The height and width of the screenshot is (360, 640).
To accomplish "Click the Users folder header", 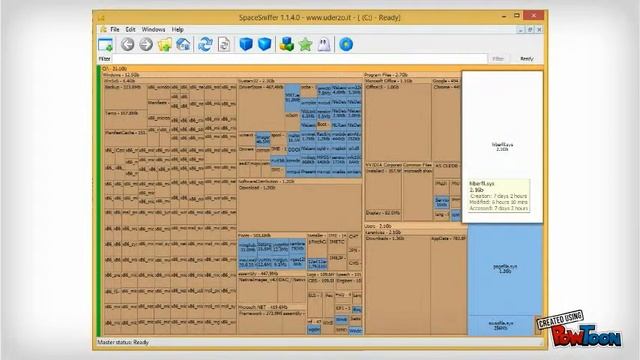I will [416, 226].
